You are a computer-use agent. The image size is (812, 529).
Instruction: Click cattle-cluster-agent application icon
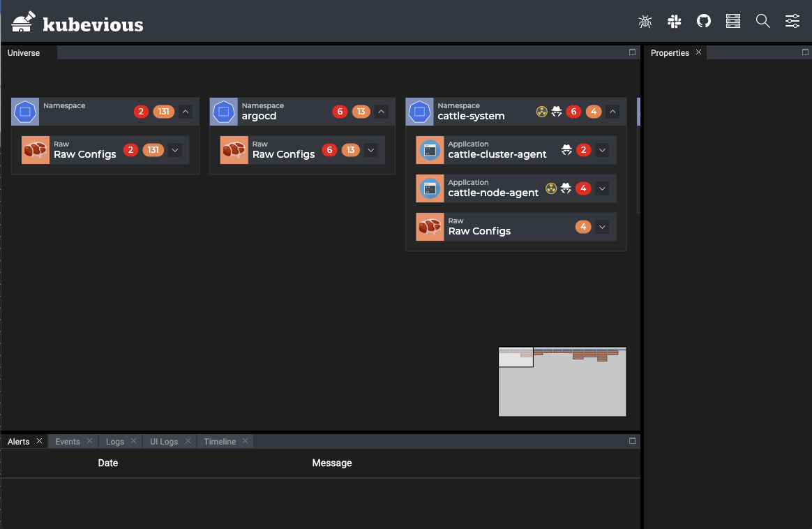(x=430, y=150)
